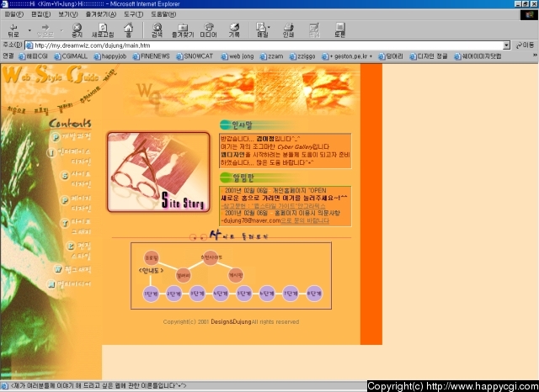
Task: Select the 추천사이트 circle in the site map
Action: [x=211, y=257]
